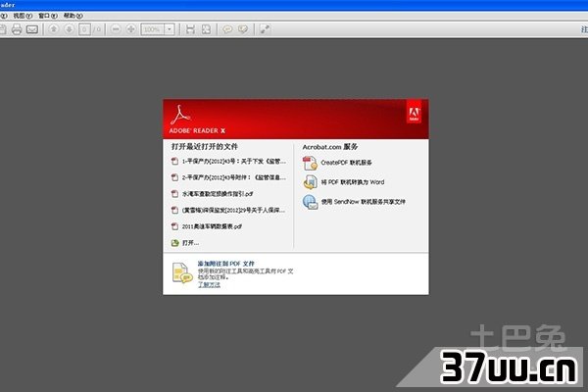
Task: Open the 窗口 (Window) menu
Action: tap(48, 16)
